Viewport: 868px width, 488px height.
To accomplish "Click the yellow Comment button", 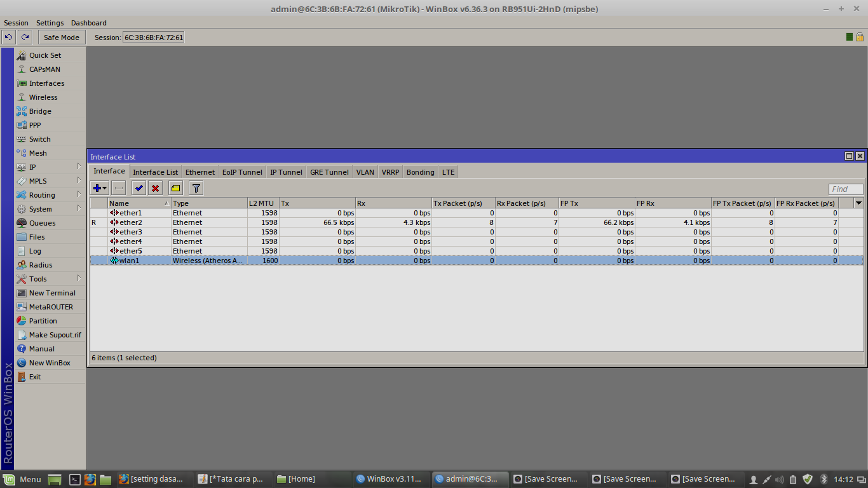I will point(176,188).
